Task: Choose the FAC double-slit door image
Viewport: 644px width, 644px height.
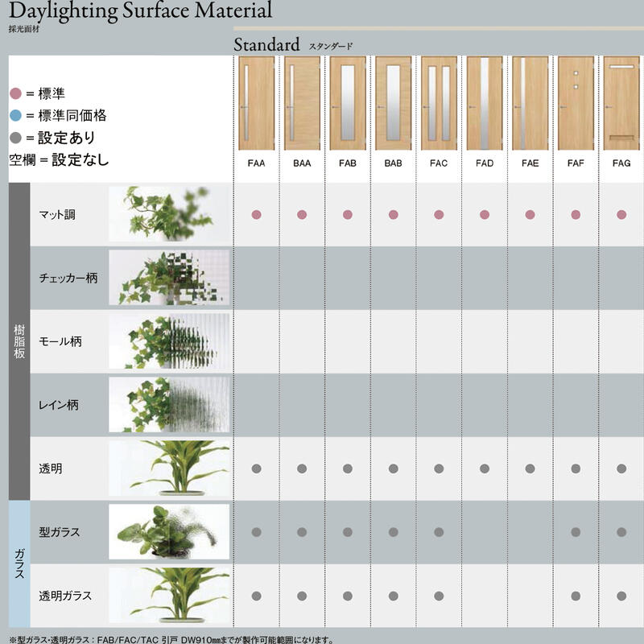Action: coord(439,103)
